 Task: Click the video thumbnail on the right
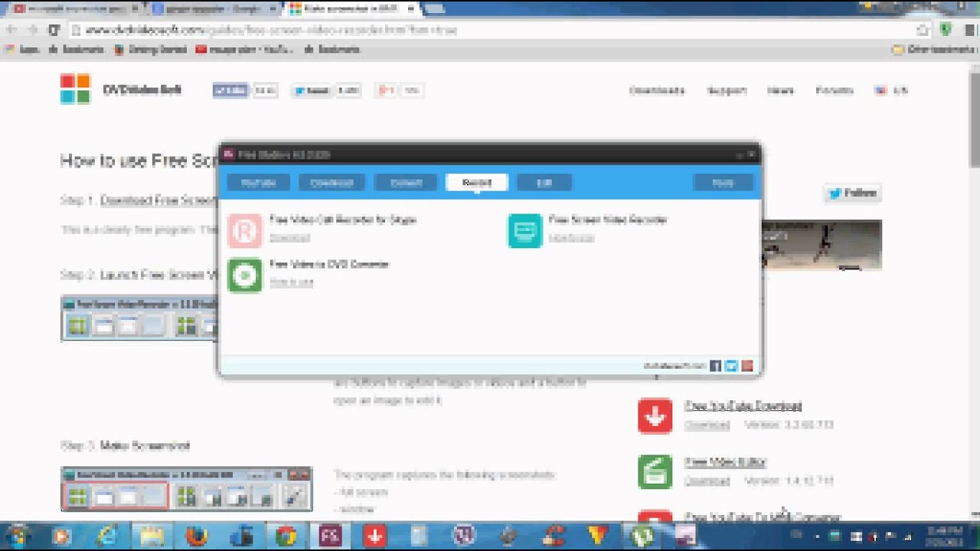[821, 245]
